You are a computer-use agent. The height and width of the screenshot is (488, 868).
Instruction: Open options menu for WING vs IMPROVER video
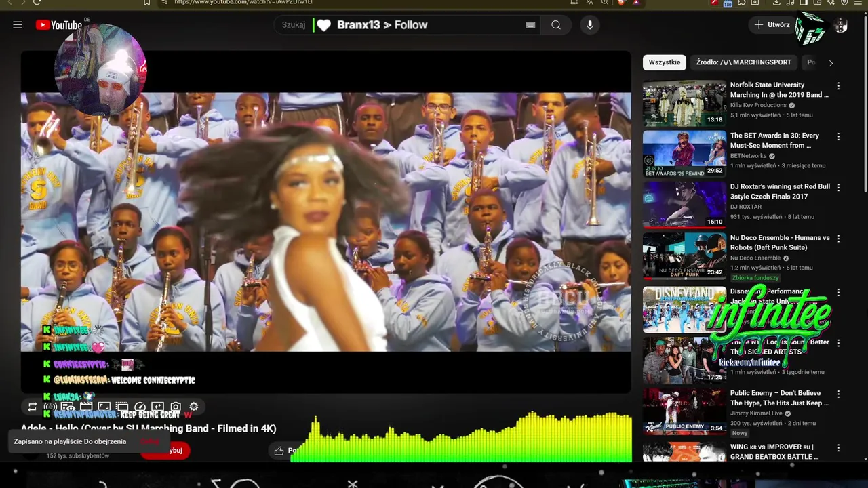click(839, 447)
